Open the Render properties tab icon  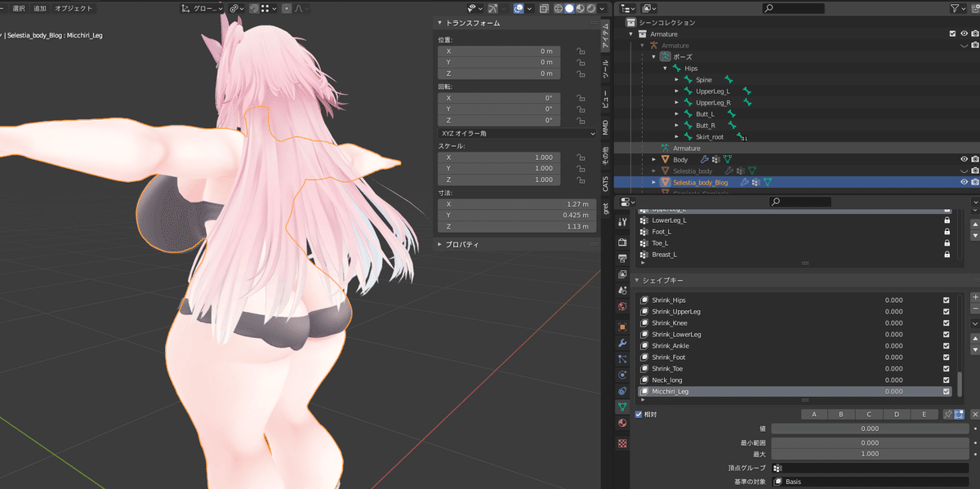[x=622, y=242]
